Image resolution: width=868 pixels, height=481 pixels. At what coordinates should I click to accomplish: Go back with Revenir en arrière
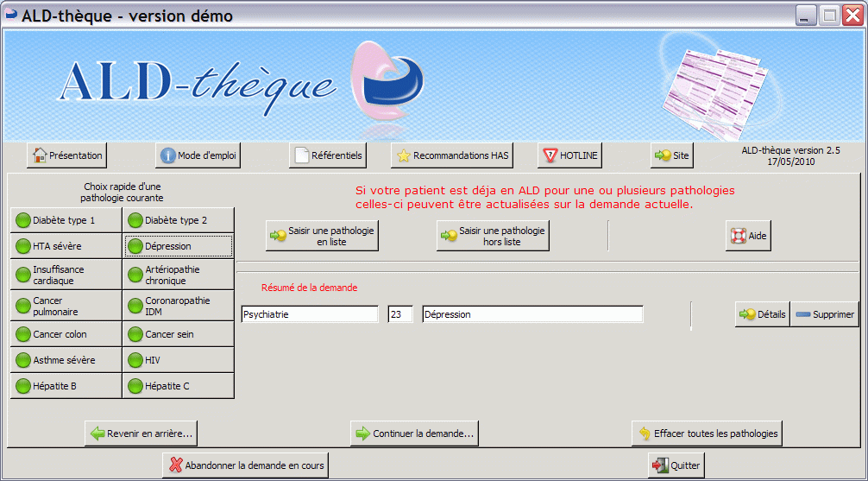click(x=142, y=434)
